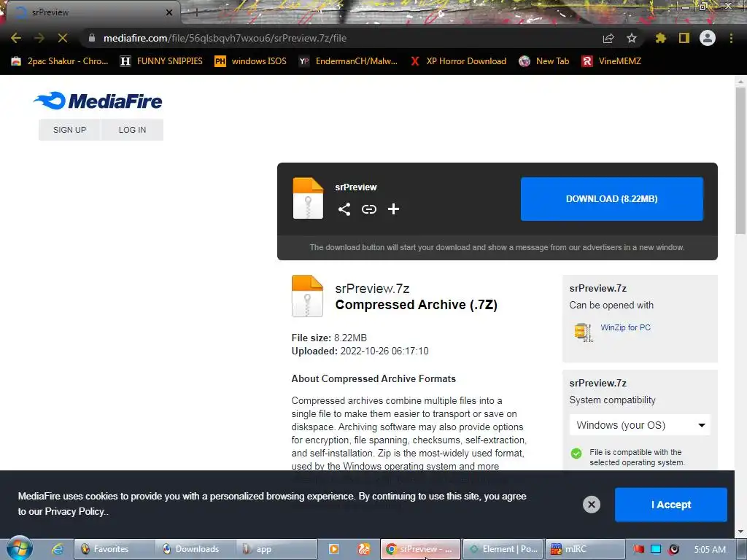This screenshot has width=747, height=560.
Task: Open the windows ISOS bookmark
Action: pyautogui.click(x=251, y=61)
